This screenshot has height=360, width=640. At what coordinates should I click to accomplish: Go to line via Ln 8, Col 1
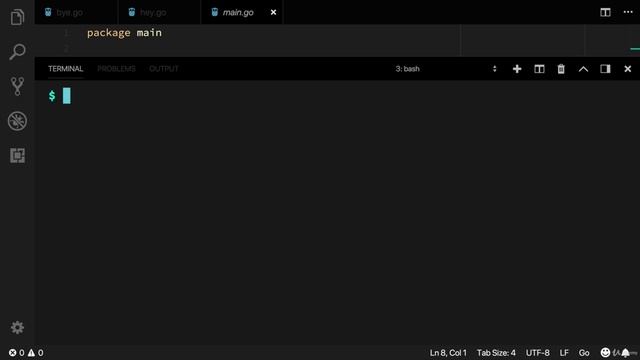click(x=448, y=353)
